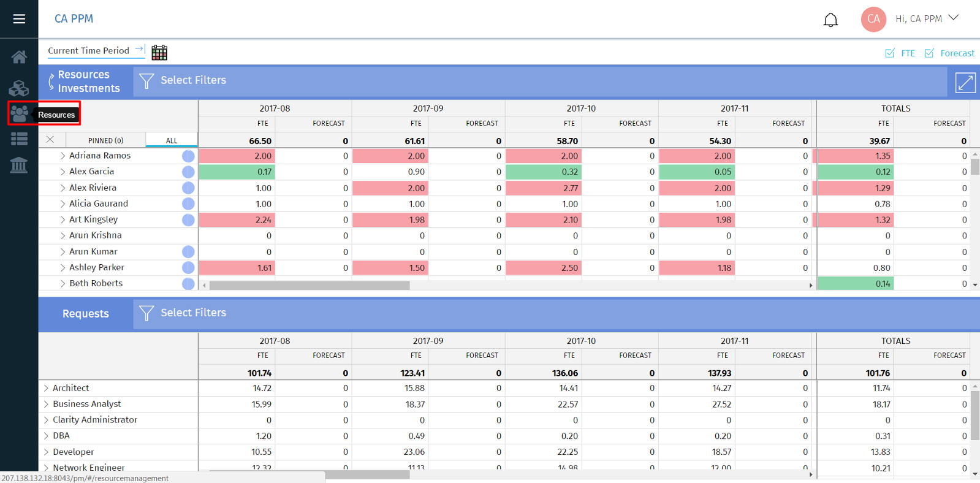Click the Resources Investments header label
The width and height of the screenshot is (980, 483).
click(x=89, y=82)
